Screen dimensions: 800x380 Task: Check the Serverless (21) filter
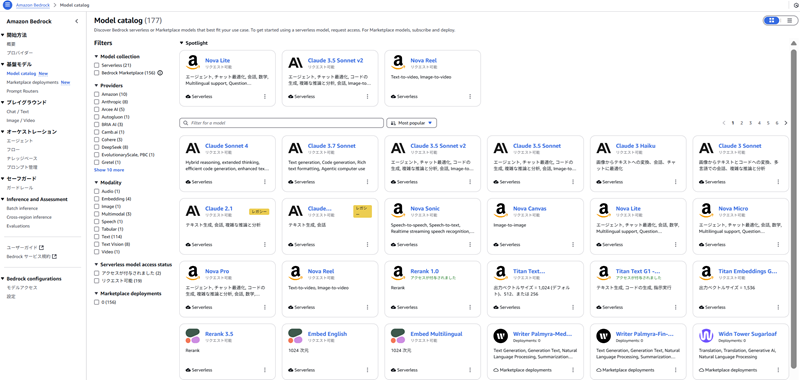pos(96,65)
